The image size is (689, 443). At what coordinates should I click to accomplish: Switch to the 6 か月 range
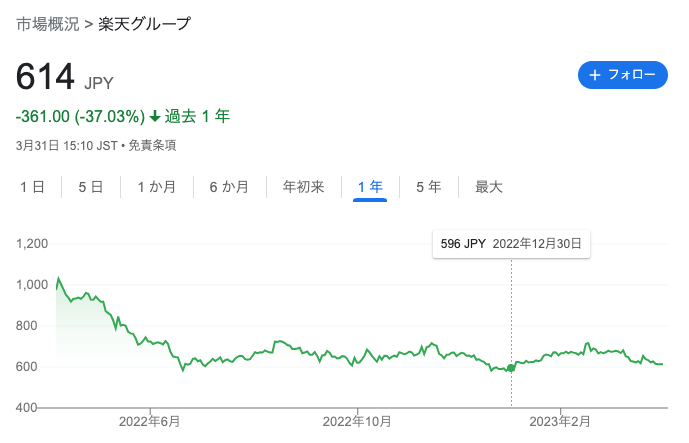click(x=229, y=187)
